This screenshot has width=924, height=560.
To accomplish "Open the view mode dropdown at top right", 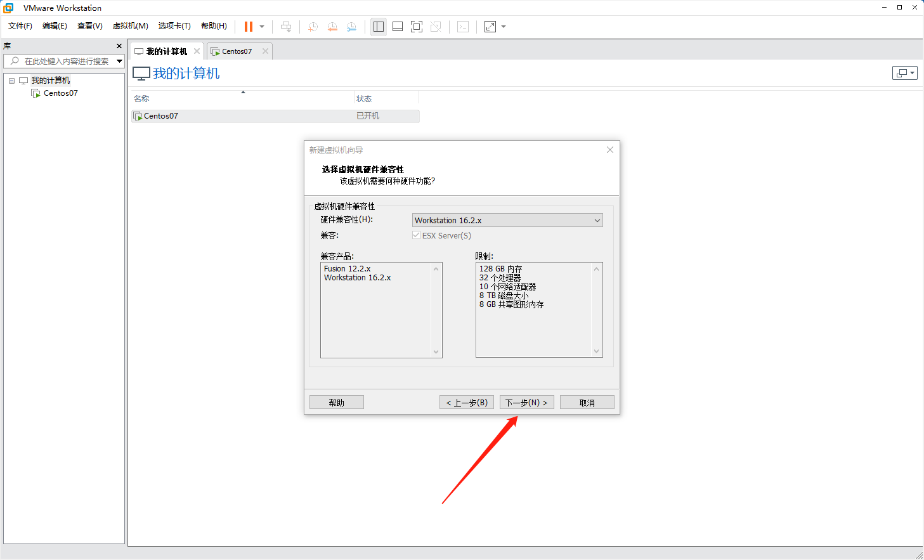I will pos(905,73).
